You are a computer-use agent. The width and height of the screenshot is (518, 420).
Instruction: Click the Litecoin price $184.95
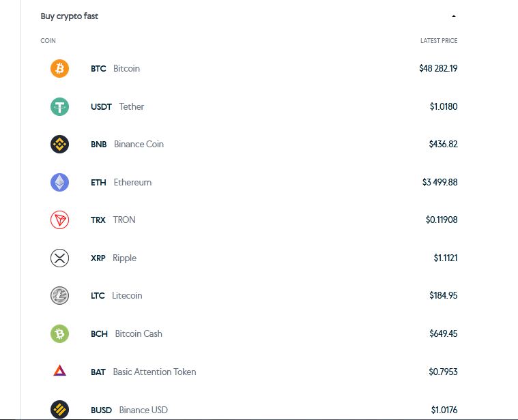[x=443, y=296]
